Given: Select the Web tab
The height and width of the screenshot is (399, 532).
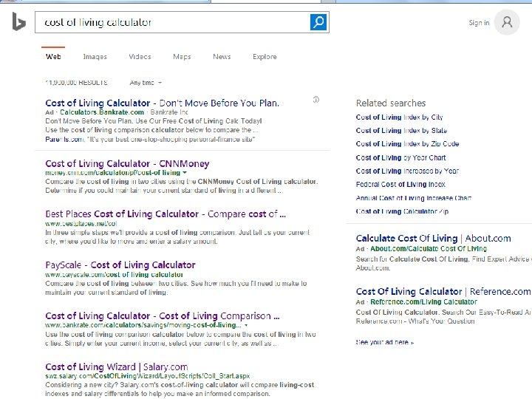Looking at the screenshot, I should [53, 57].
